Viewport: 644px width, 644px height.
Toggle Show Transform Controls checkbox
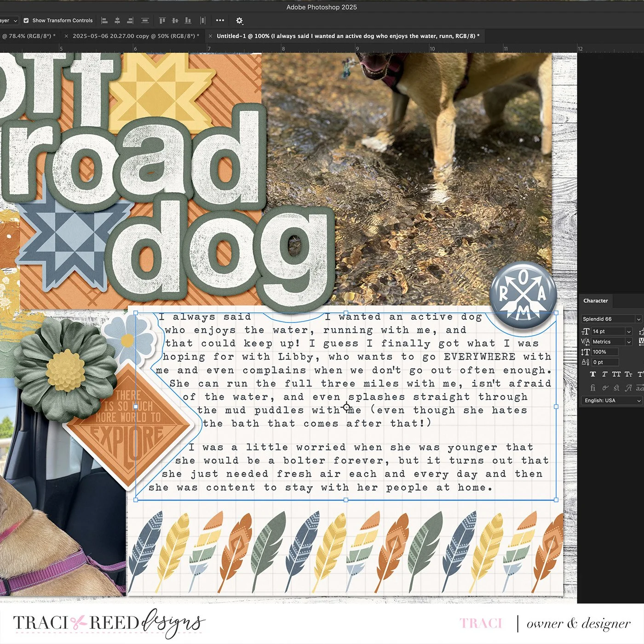(x=26, y=20)
